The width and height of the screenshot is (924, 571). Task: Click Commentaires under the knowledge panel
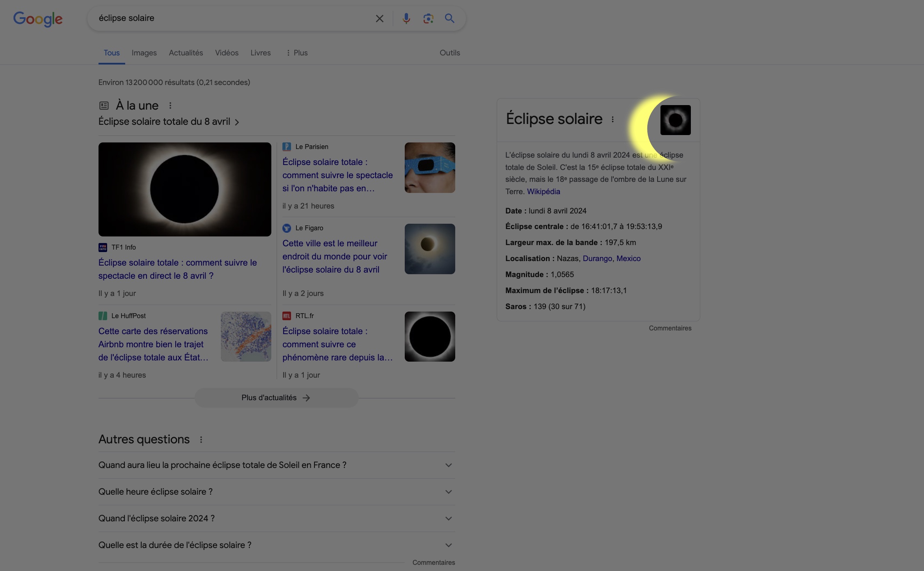(x=670, y=328)
